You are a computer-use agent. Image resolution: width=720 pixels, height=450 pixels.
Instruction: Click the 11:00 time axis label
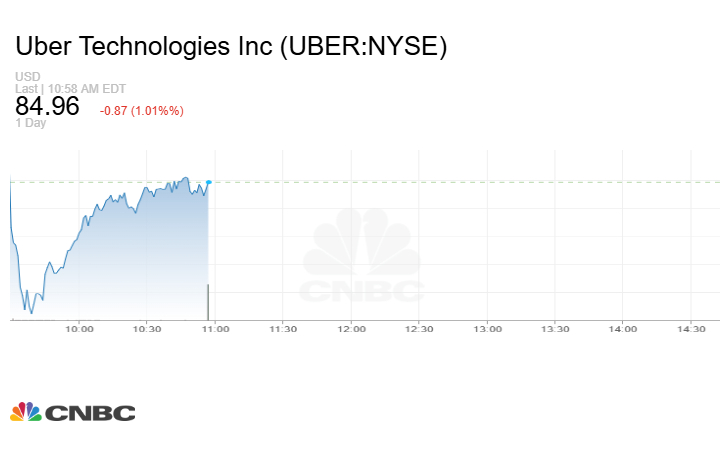click(215, 329)
